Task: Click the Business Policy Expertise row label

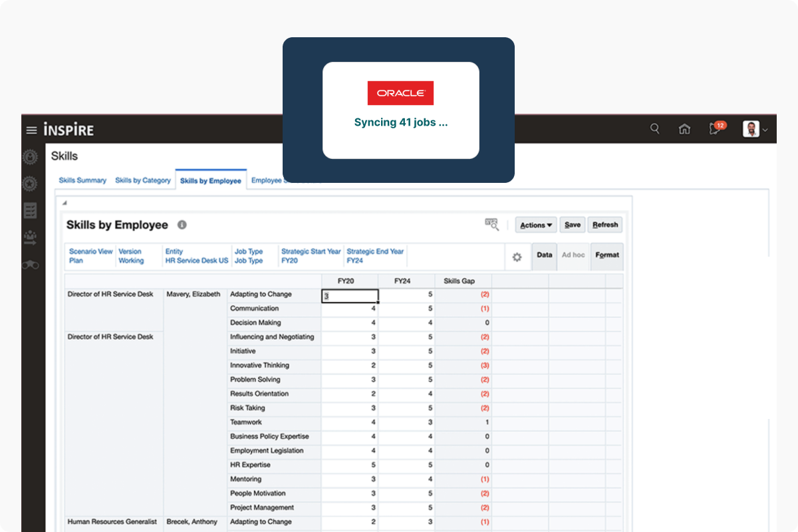Action: click(269, 436)
